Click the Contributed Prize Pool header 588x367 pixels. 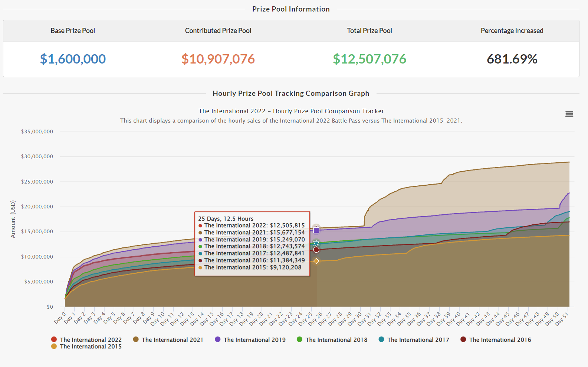tap(218, 30)
